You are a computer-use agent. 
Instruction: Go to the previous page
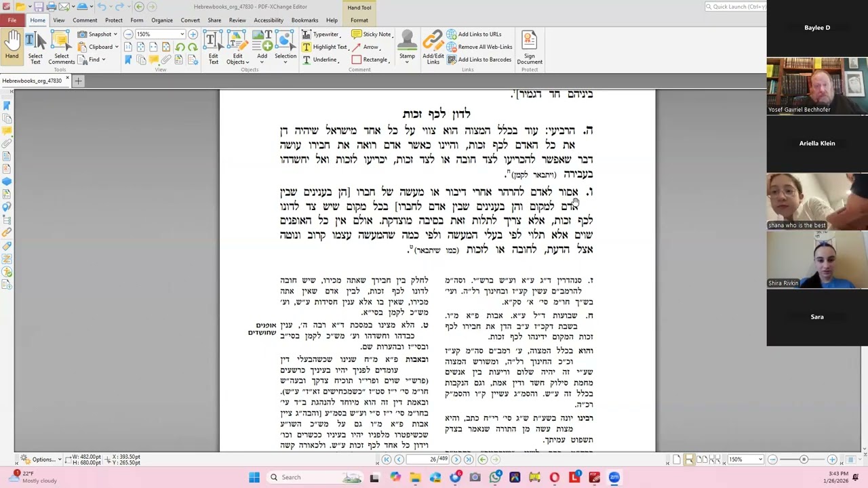399,460
